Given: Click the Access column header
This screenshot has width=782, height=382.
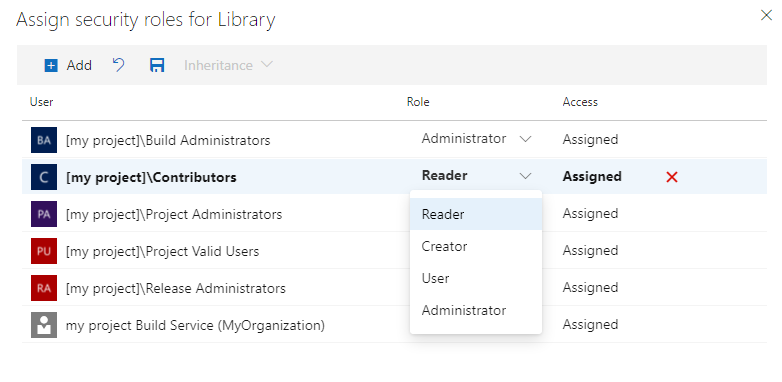Looking at the screenshot, I should tap(580, 102).
